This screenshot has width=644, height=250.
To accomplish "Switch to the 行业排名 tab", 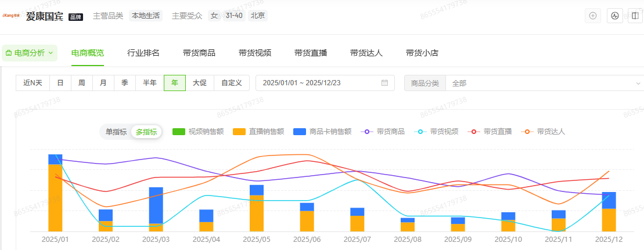I will coord(143,53).
